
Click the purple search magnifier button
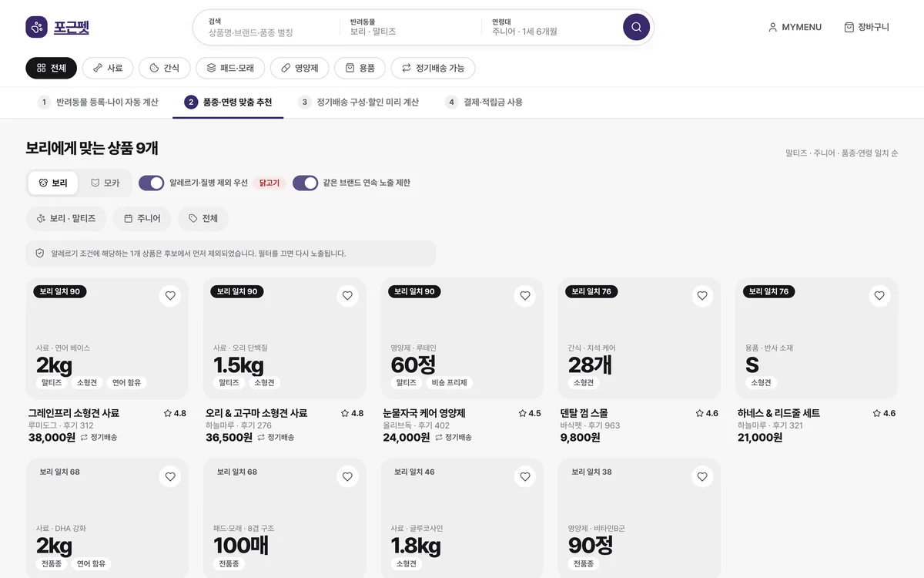pyautogui.click(x=636, y=27)
